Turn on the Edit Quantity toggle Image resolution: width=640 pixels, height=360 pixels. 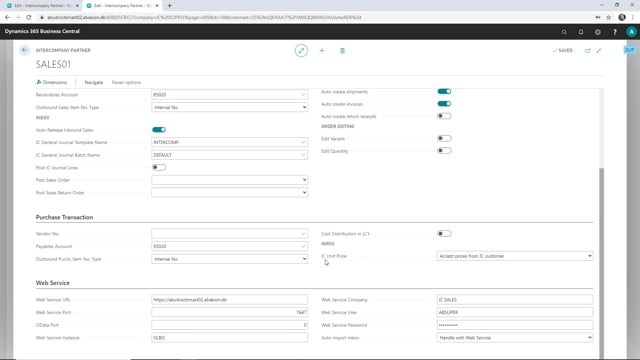point(444,151)
